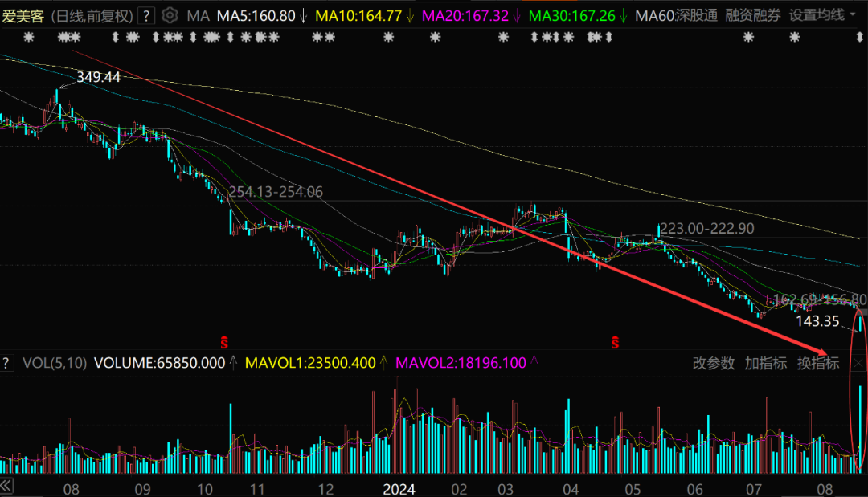Click the 07 month label on timeline
The image size is (868, 497).
(753, 489)
